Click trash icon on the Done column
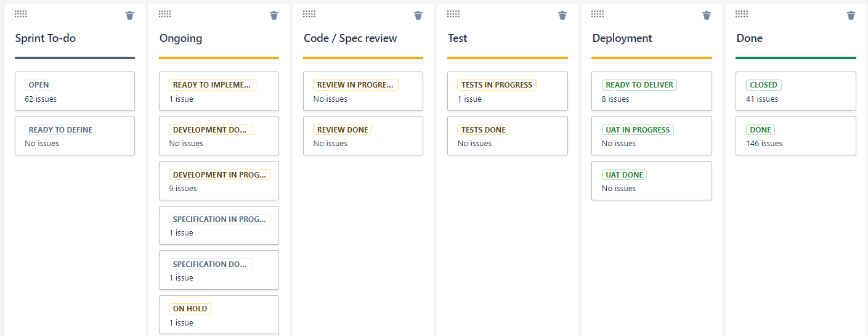This screenshot has width=868, height=336. click(851, 15)
